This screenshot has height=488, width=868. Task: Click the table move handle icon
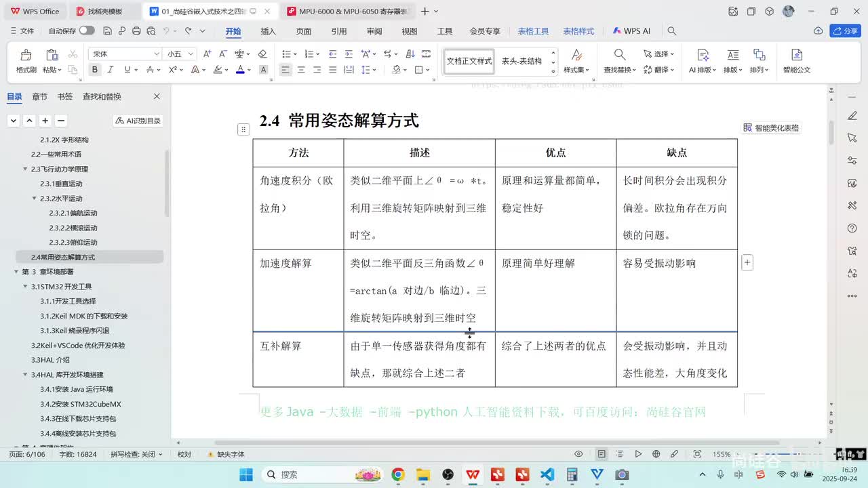point(243,129)
